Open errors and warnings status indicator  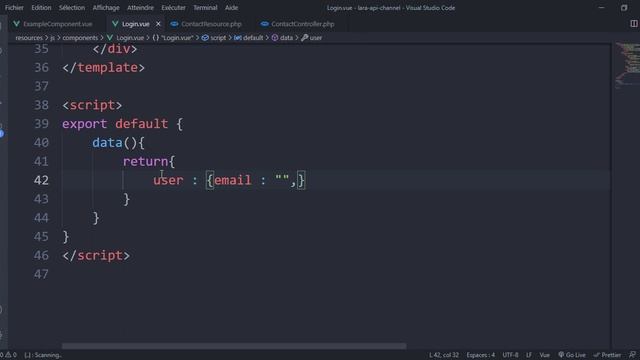[x=9, y=355]
